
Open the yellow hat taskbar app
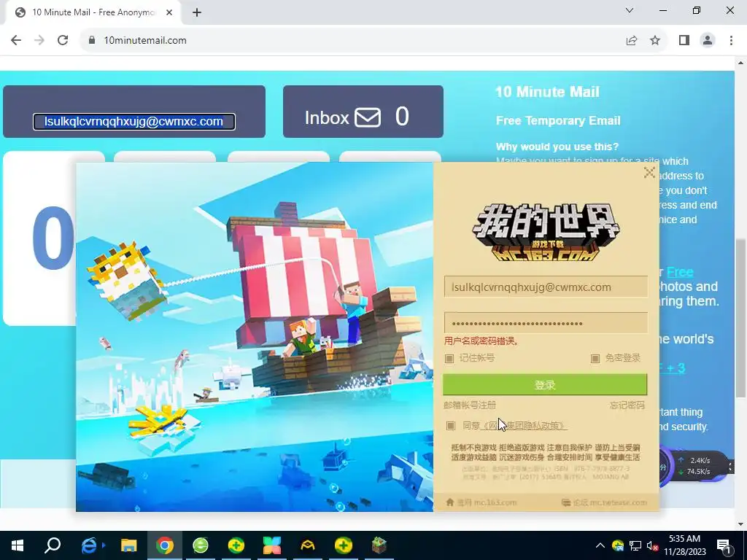pyautogui.click(x=307, y=545)
